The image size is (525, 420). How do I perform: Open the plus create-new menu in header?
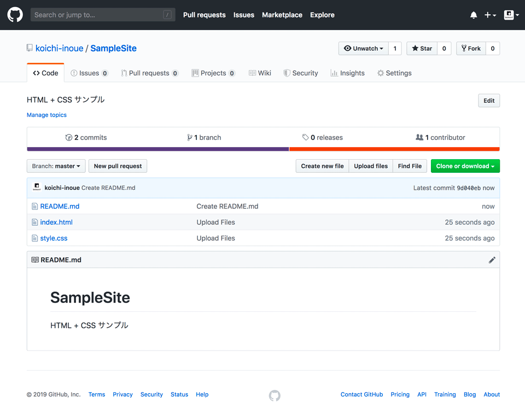pos(490,15)
